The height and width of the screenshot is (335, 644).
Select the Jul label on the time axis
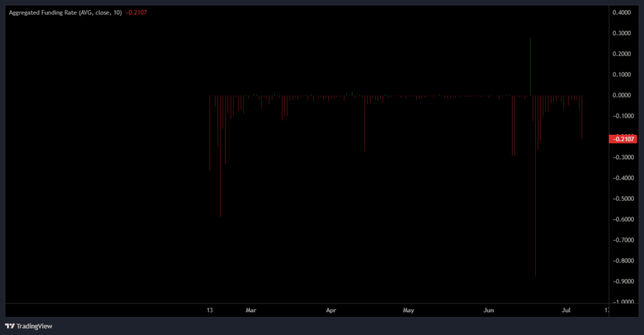coord(566,310)
